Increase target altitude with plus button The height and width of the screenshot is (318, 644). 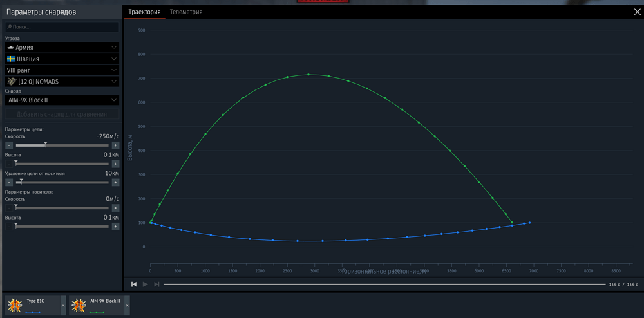[x=115, y=164]
